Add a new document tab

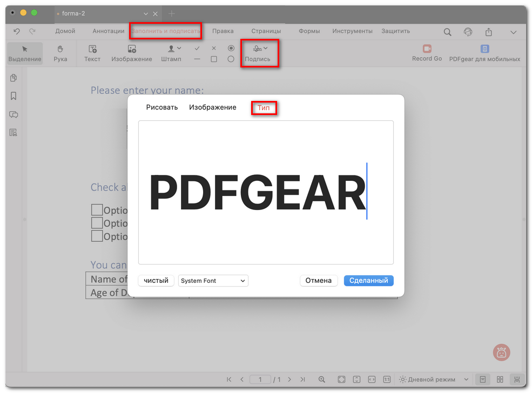(x=172, y=13)
